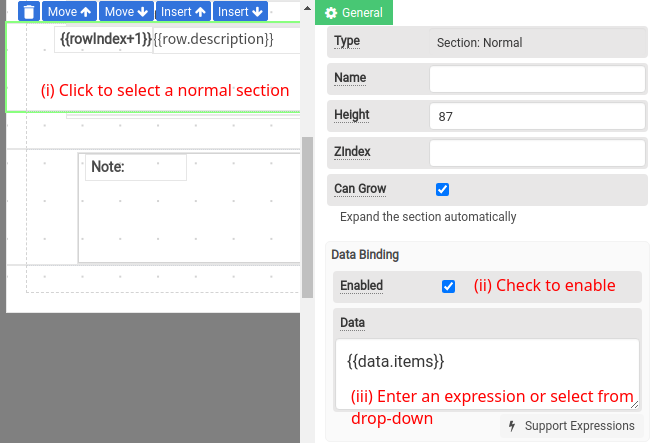Image resolution: width=660 pixels, height=443 pixels.
Task: Insert a section above with Insert up
Action: (183, 11)
